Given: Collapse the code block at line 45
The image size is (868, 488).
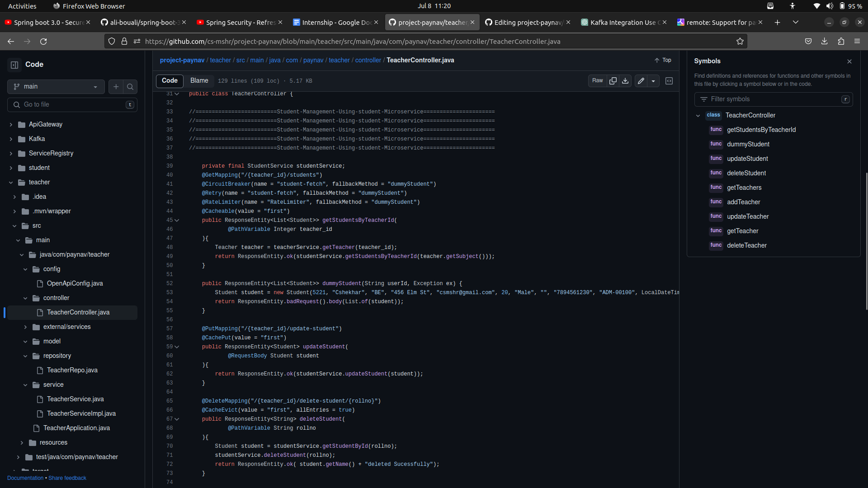Looking at the screenshot, I should (x=177, y=220).
